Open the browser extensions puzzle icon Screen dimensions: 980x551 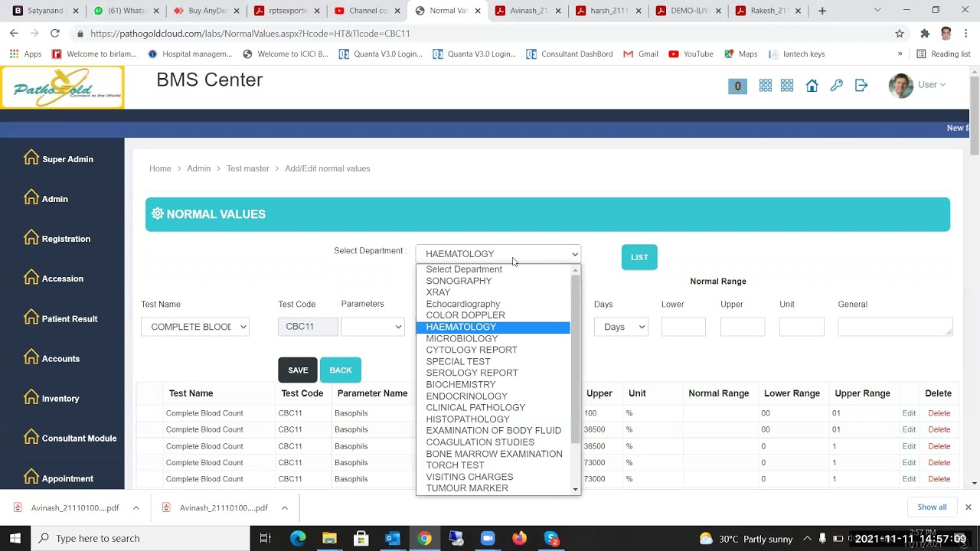[x=925, y=34]
